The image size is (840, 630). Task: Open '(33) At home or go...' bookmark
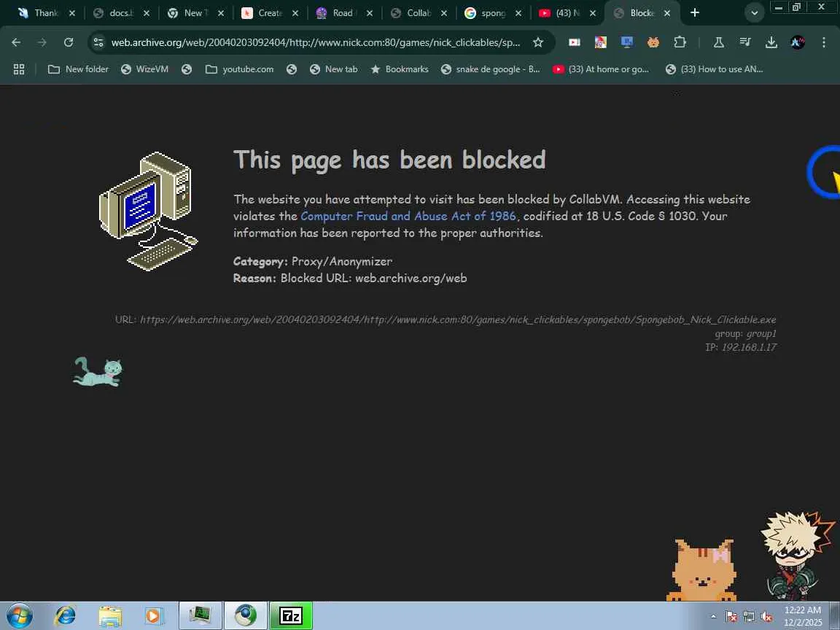601,69
